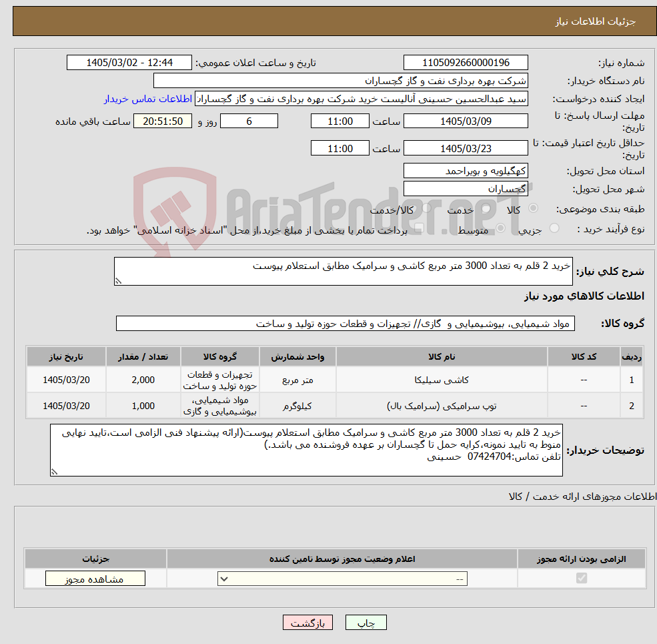Click the resize handle of buyer notes textarea
Image resolution: width=657 pixels, height=644 pixels.
pos(55,472)
